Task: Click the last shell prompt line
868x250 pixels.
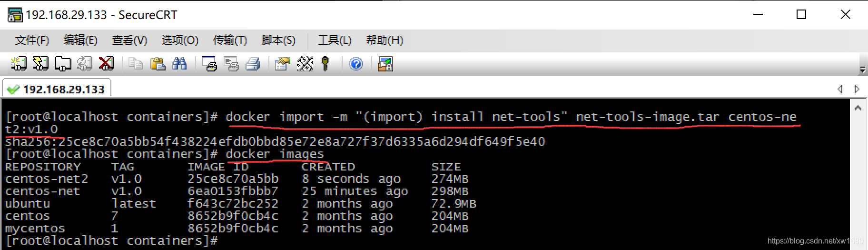Action: click(x=111, y=241)
